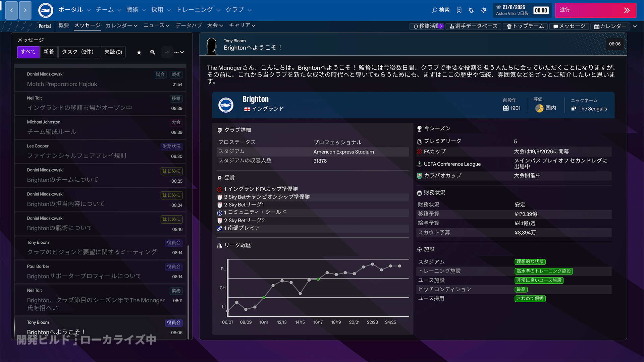Go forward with the right arrow
Image resolution: width=644 pixels, height=362 pixels.
coord(25,10)
